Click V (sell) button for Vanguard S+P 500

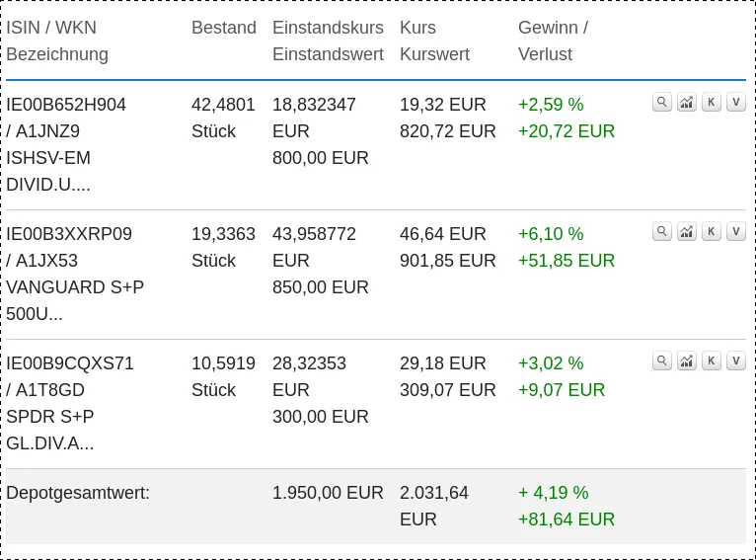click(736, 231)
